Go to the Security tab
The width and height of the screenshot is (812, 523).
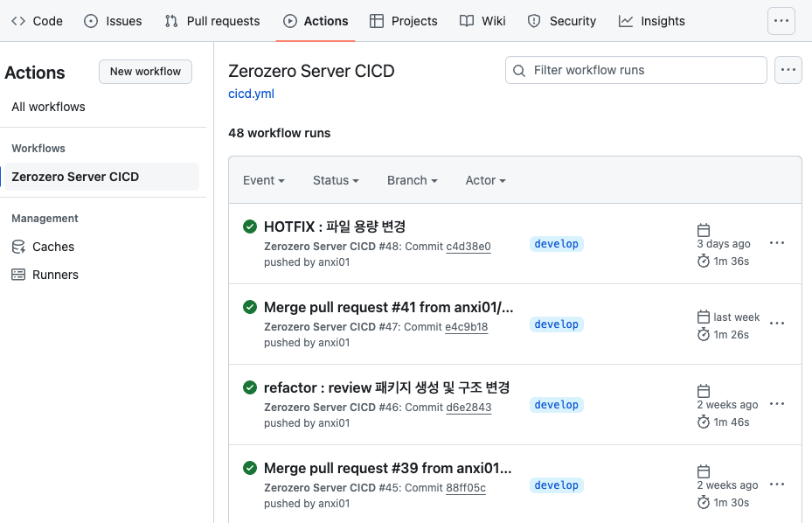pos(562,21)
